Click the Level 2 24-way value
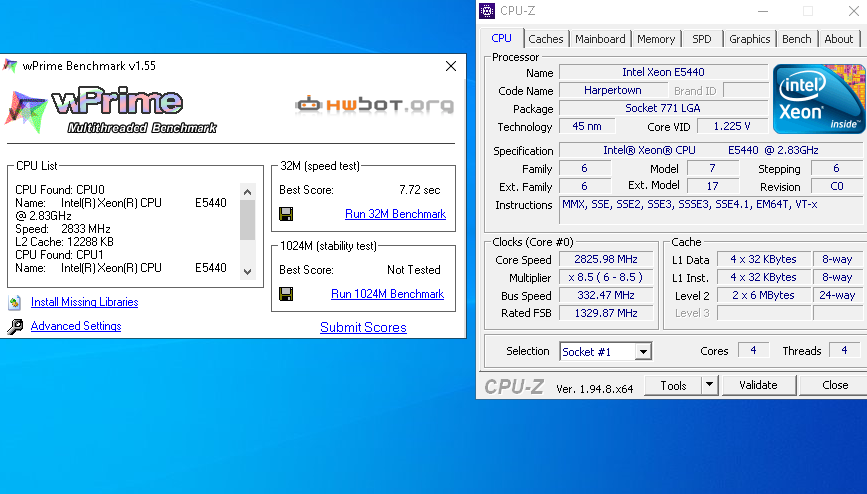This screenshot has height=494, width=867. (837, 295)
